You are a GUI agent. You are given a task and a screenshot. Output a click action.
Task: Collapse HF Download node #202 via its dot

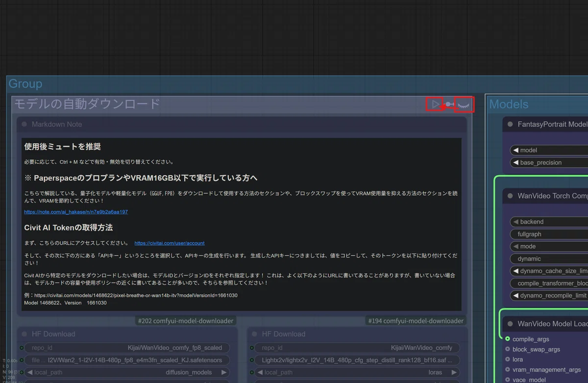pyautogui.click(x=24, y=334)
